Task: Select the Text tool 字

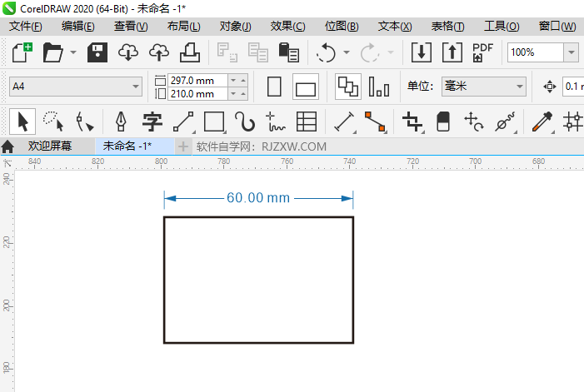Action: click(152, 122)
